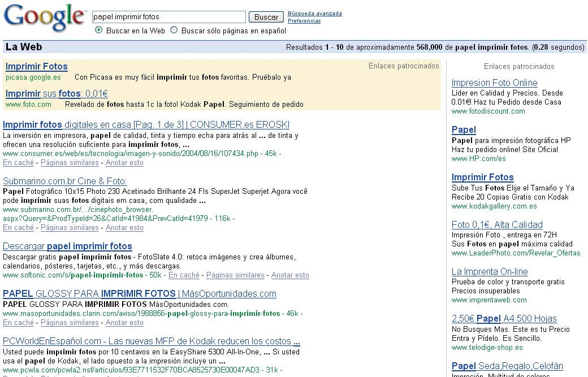Open the "Descargar papel imprimir fotos" result
The image size is (588, 377).
(67, 246)
